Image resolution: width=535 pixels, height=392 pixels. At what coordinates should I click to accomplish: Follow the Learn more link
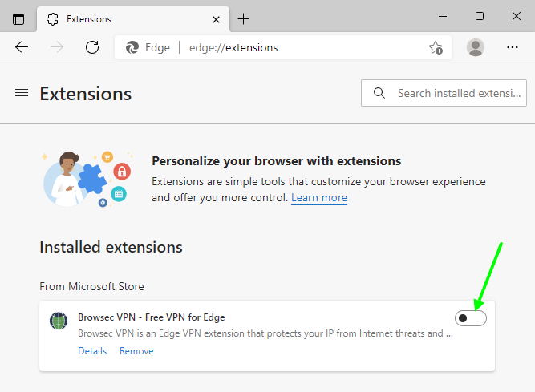319,197
